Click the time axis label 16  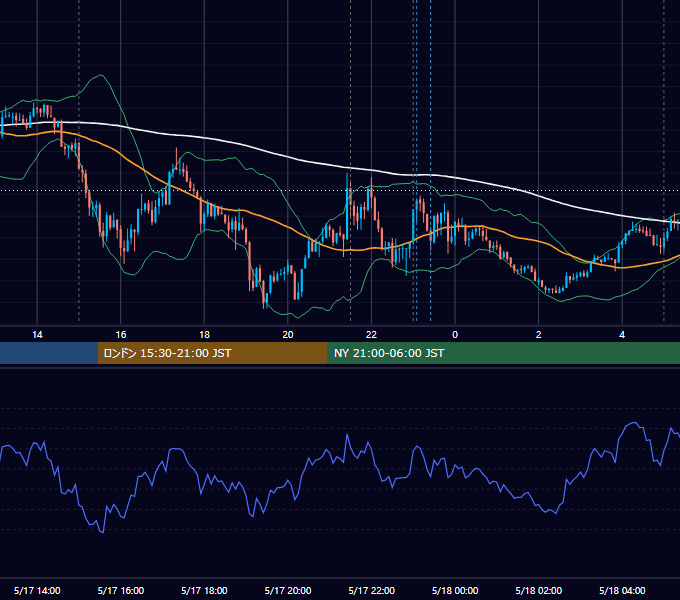[121, 335]
